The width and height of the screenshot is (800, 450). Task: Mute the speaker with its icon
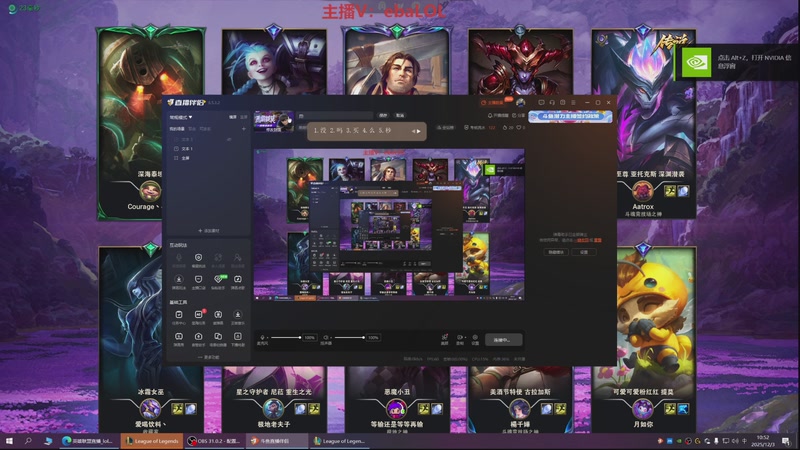click(326, 338)
